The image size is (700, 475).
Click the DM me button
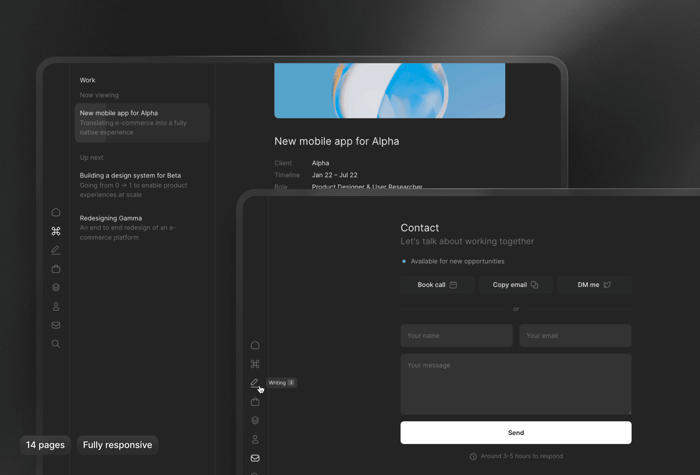pyautogui.click(x=594, y=285)
